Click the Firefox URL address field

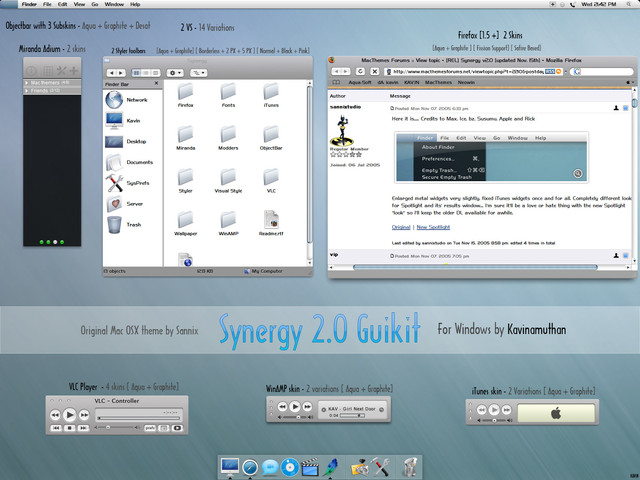473,71
